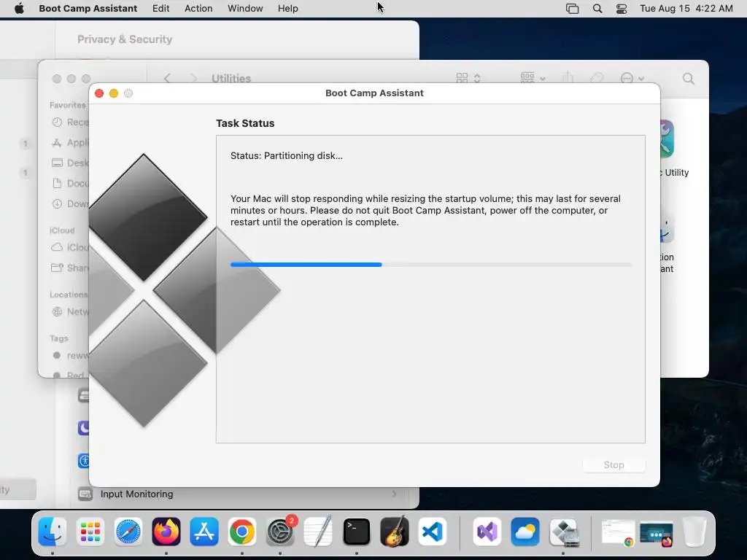The width and height of the screenshot is (747, 560).
Task: Expand the Input Monitoring row chevron
Action: click(x=394, y=494)
